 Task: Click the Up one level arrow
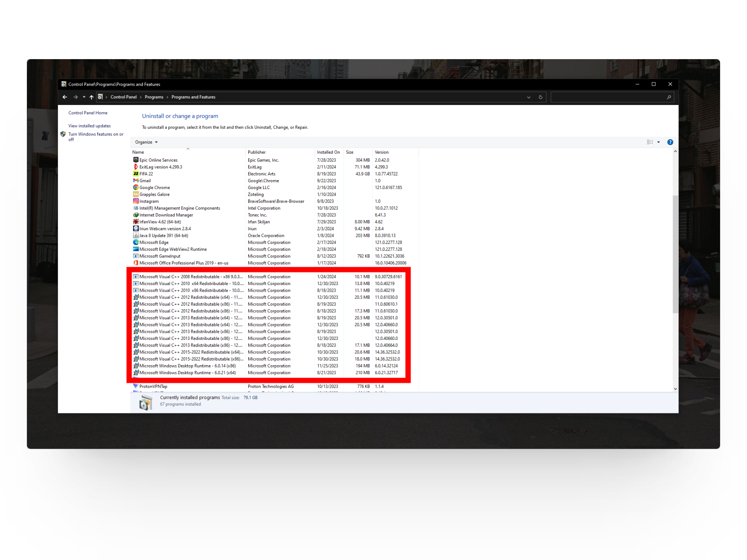pyautogui.click(x=91, y=97)
